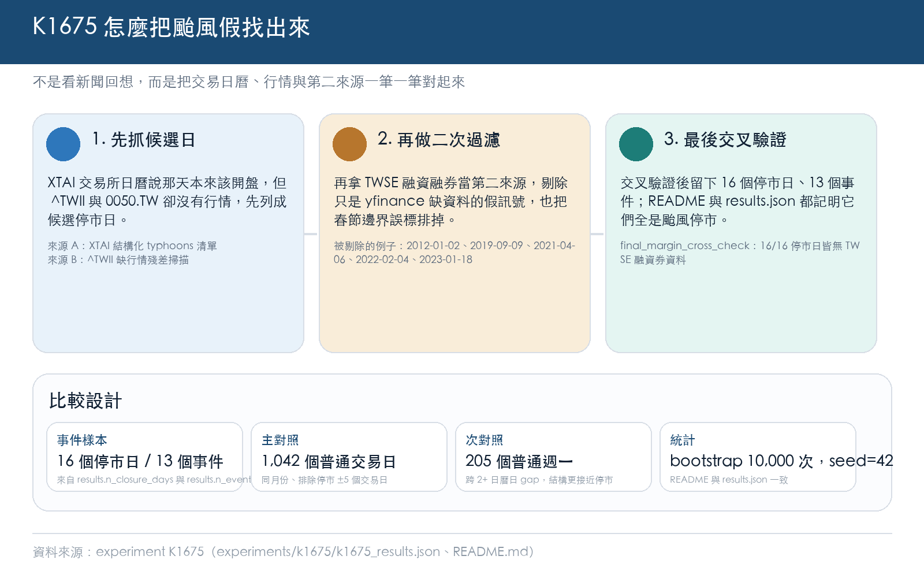This screenshot has height=578, width=924.
Task: Click the heading "1. 先抓候選日"
Action: coord(144,140)
